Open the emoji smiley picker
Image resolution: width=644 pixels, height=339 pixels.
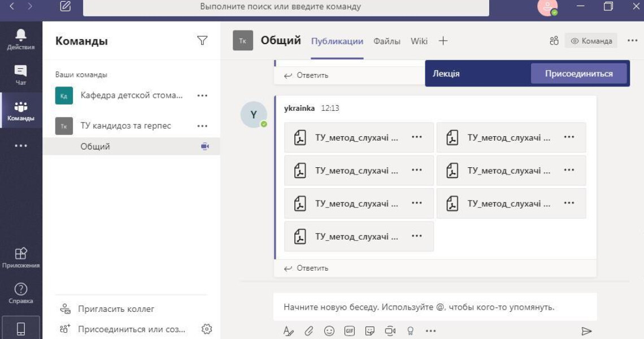(329, 331)
